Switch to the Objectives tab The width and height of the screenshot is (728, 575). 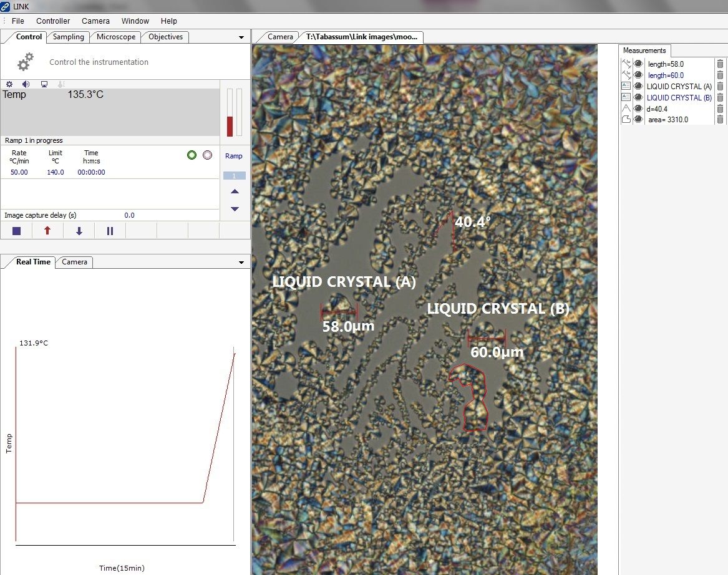pos(166,37)
